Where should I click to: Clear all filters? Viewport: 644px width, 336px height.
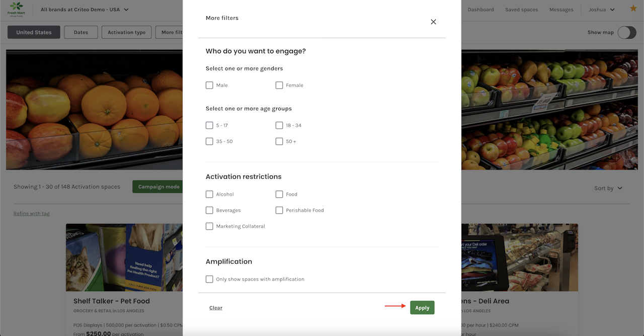tap(216, 308)
